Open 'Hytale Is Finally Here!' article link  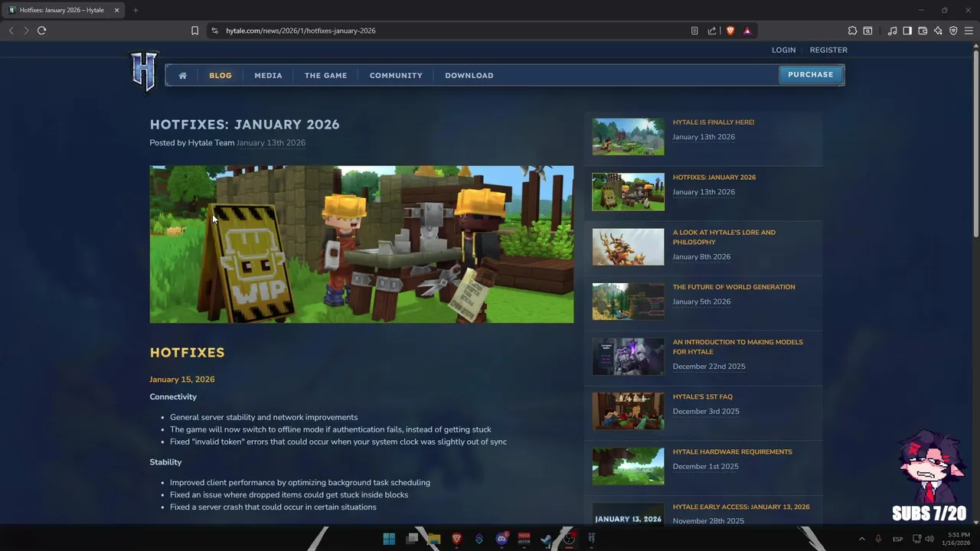pyautogui.click(x=714, y=122)
